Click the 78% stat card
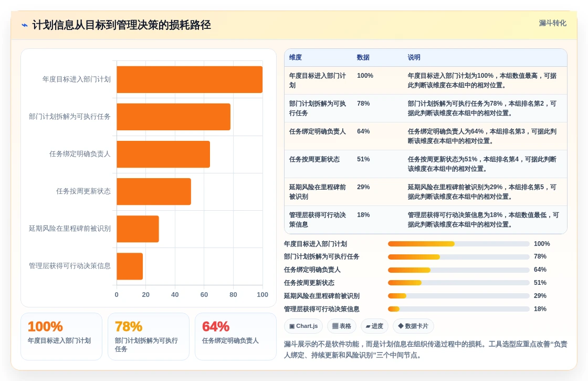The height and width of the screenshot is (381, 588). (x=149, y=337)
